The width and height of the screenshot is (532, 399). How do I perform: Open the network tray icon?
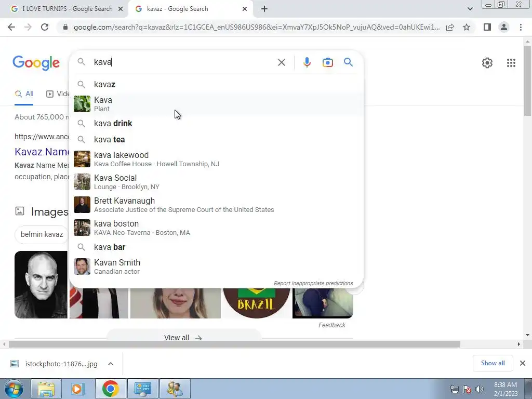pos(454,389)
